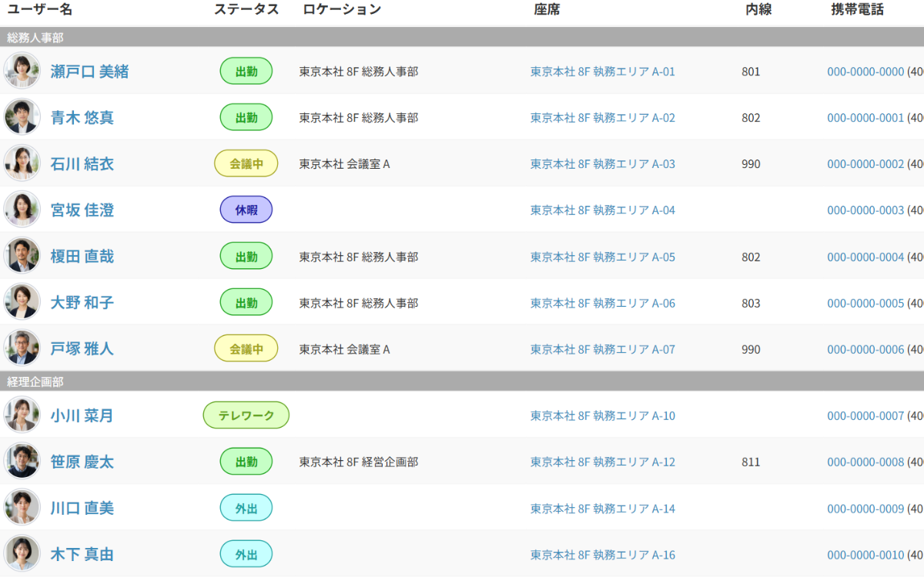Open seat link 執務エリア A-02

coord(603,118)
